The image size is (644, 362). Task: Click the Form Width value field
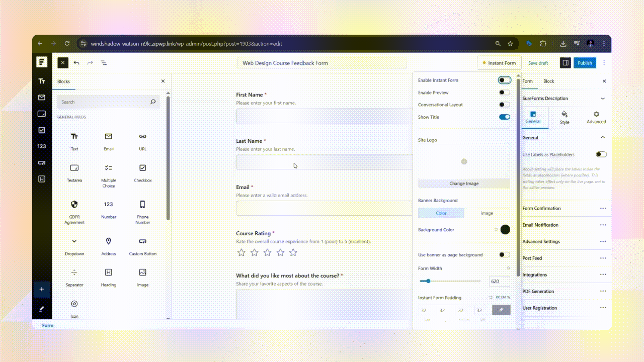coord(499,282)
